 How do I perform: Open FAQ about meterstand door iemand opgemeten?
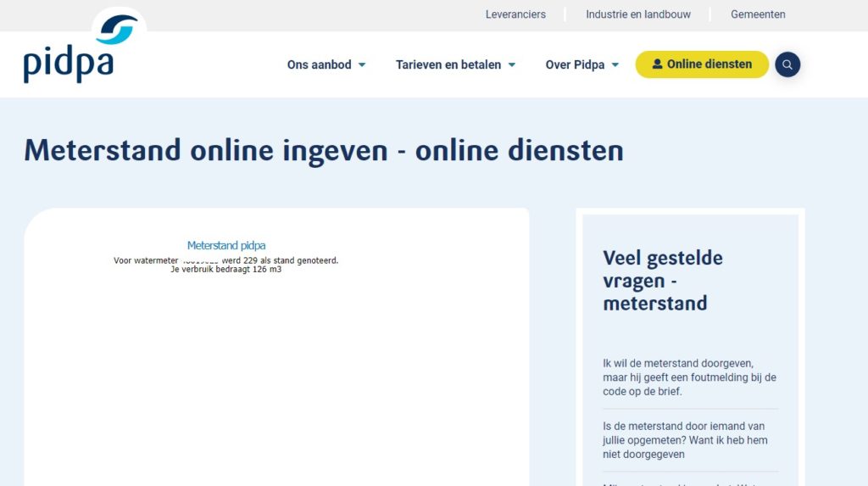coord(685,440)
